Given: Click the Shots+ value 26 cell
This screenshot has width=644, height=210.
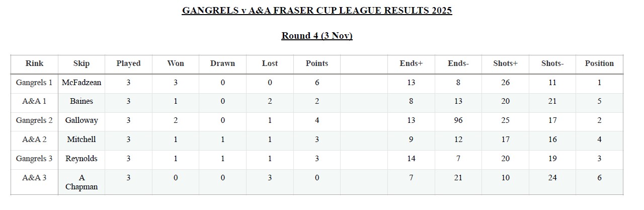Looking at the screenshot, I should click(505, 83).
